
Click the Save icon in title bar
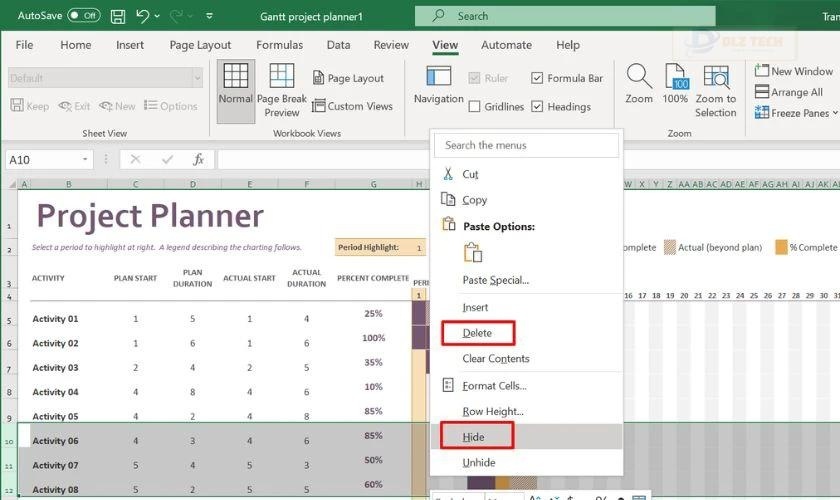click(x=118, y=16)
